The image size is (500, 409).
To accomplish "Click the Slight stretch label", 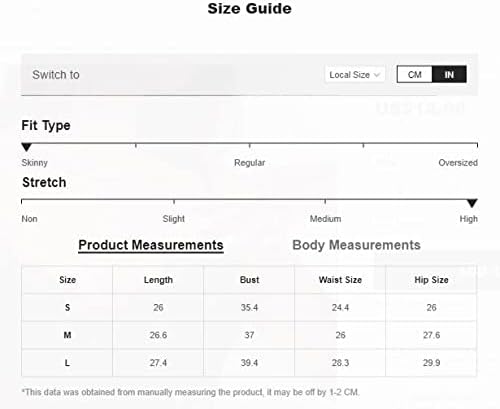I will pos(174,219).
